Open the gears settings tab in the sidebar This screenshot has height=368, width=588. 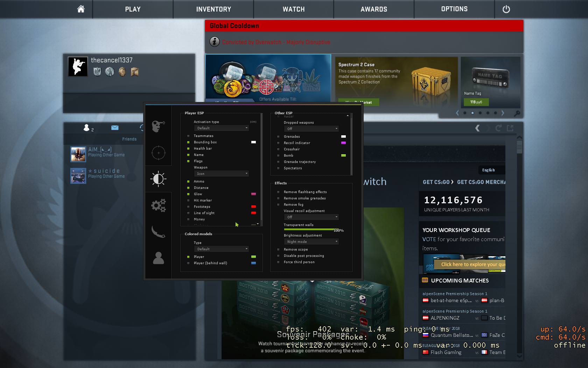158,205
